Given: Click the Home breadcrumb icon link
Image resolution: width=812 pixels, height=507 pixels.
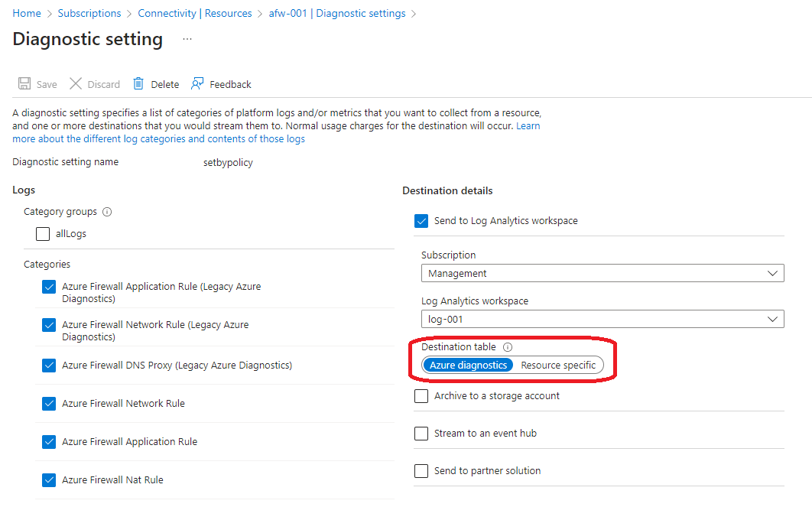Looking at the screenshot, I should 26,13.
